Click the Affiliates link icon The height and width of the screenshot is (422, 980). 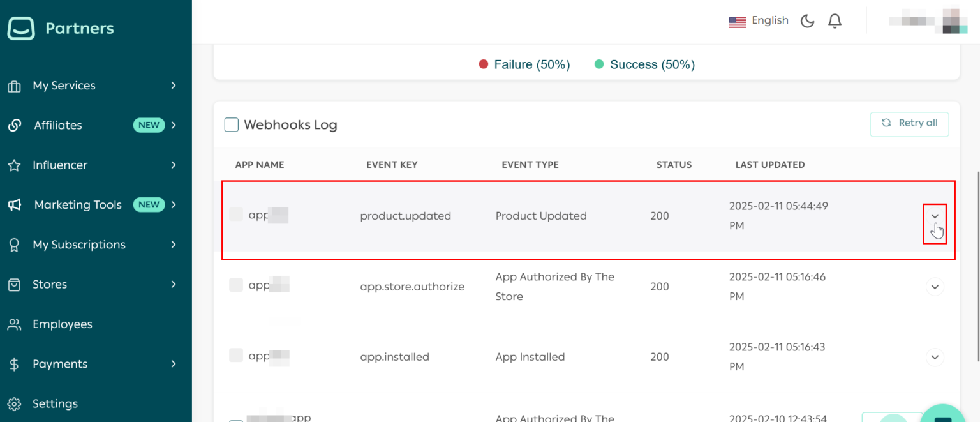[14, 125]
